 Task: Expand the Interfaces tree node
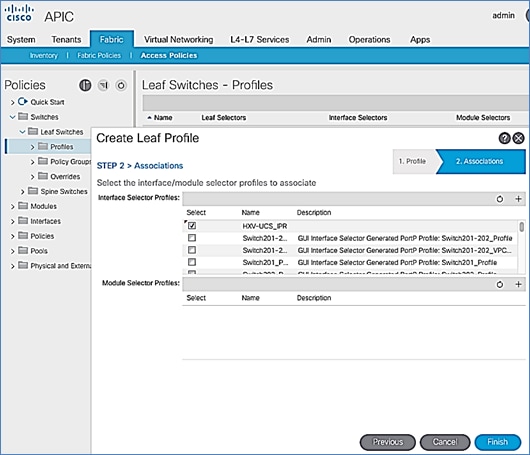pyautogui.click(x=13, y=221)
